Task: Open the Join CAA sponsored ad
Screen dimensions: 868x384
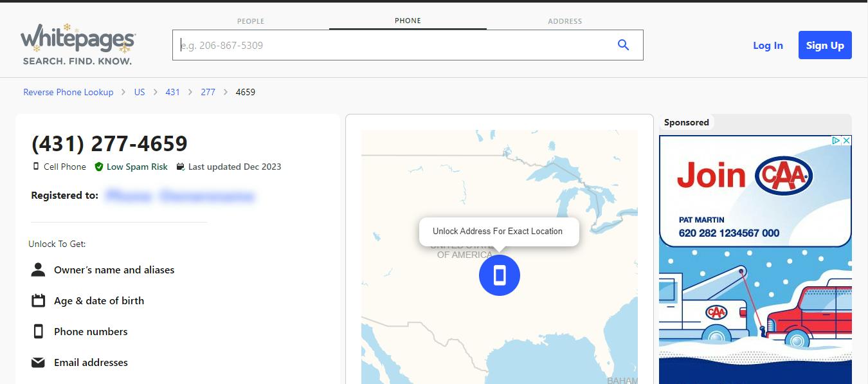Action: coord(755,259)
